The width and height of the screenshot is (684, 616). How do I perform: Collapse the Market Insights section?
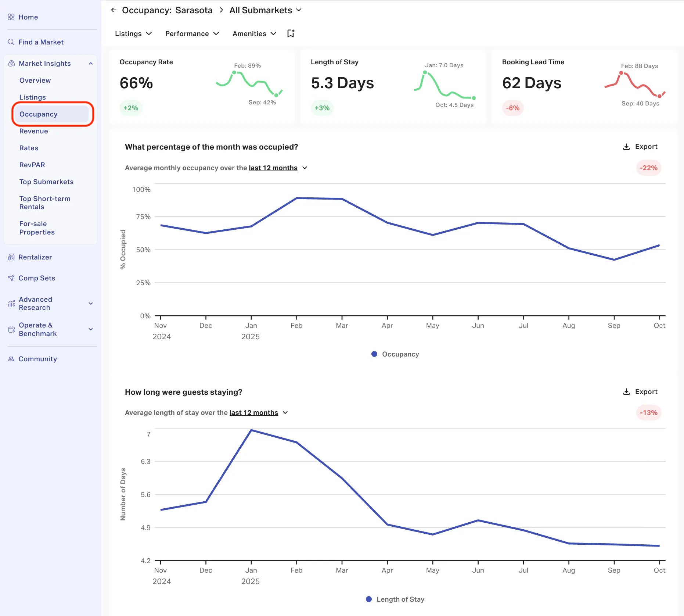[90, 64]
